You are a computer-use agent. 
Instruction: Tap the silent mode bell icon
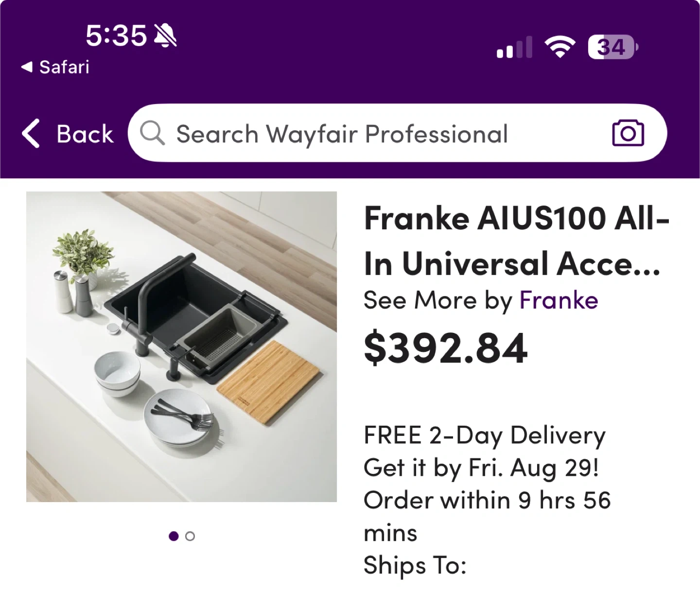[165, 35]
